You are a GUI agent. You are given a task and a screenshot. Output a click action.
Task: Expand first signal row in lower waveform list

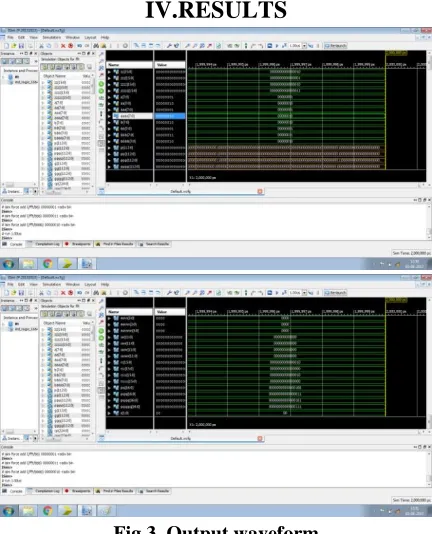point(109,318)
